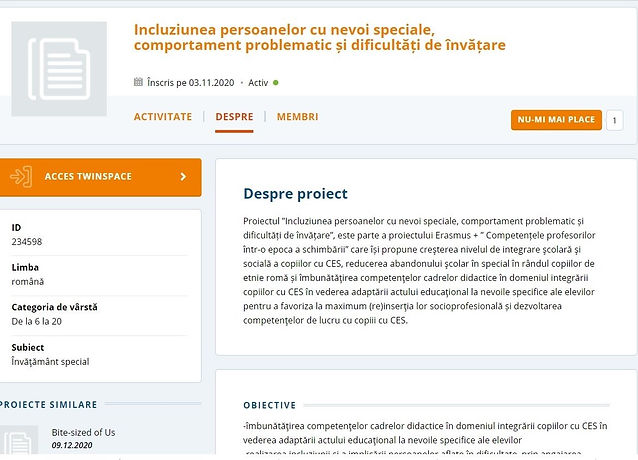Select the DESPRE tab

[234, 117]
